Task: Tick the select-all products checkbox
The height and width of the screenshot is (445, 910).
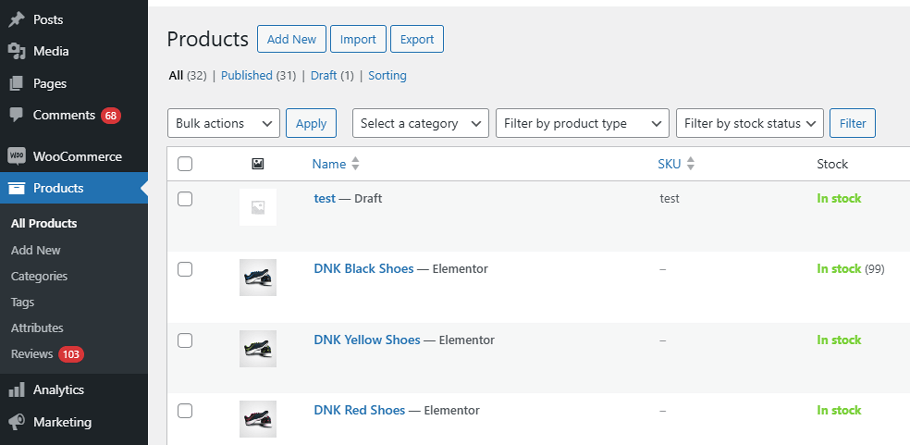Action: click(185, 164)
